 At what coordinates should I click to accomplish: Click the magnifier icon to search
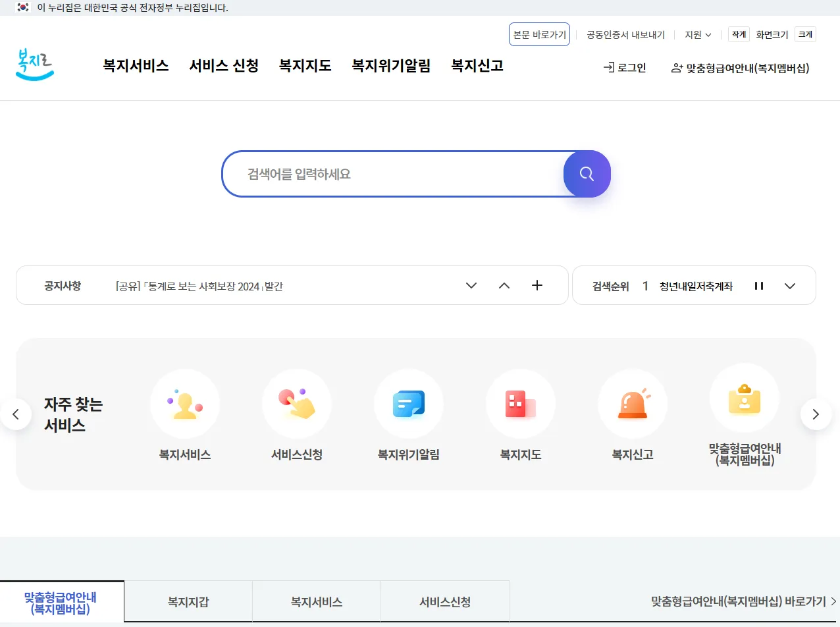tap(586, 174)
